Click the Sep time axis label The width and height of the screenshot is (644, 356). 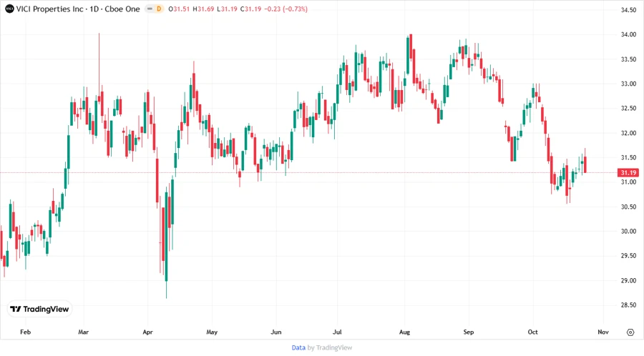(x=469, y=332)
